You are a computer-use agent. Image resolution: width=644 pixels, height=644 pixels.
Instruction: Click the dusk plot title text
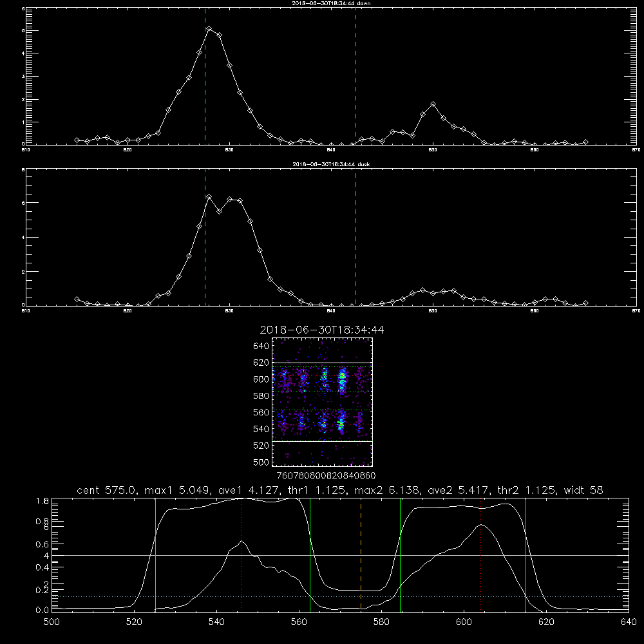pos(331,164)
